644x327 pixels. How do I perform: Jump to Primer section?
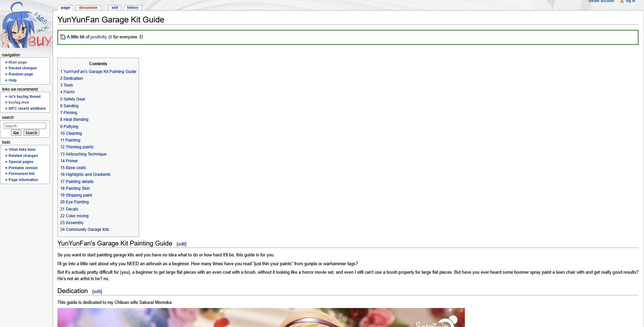pos(69,161)
